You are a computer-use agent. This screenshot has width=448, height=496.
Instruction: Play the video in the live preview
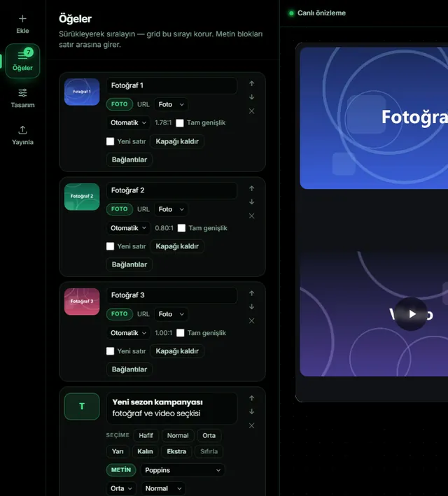(x=411, y=314)
